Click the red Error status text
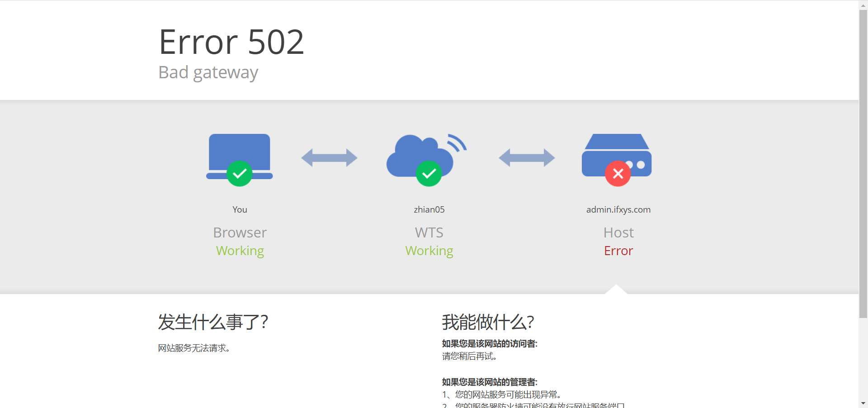This screenshot has width=868, height=408. (x=618, y=251)
